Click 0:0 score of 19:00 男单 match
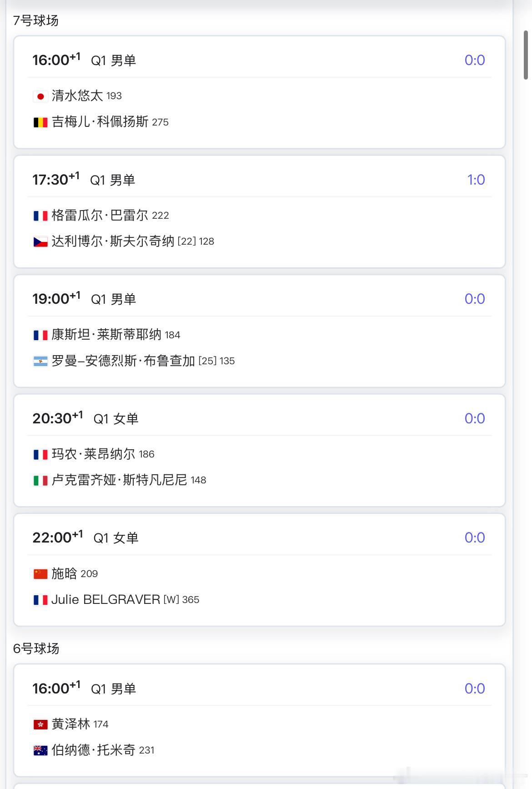 [474, 299]
